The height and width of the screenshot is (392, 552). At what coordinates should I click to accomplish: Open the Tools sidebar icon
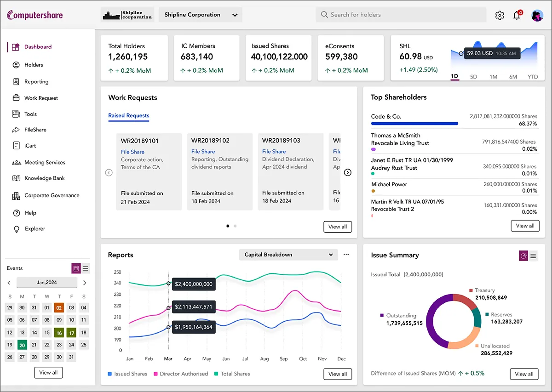16,114
